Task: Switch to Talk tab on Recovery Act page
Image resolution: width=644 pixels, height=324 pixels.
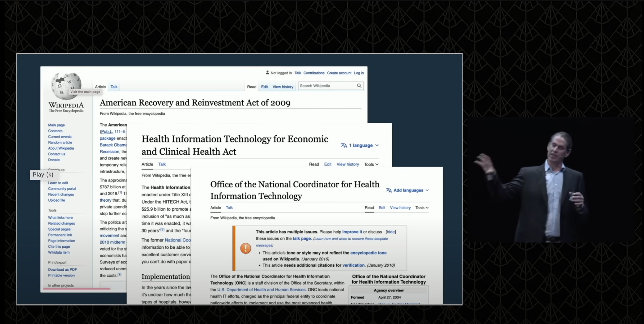Action: click(114, 87)
